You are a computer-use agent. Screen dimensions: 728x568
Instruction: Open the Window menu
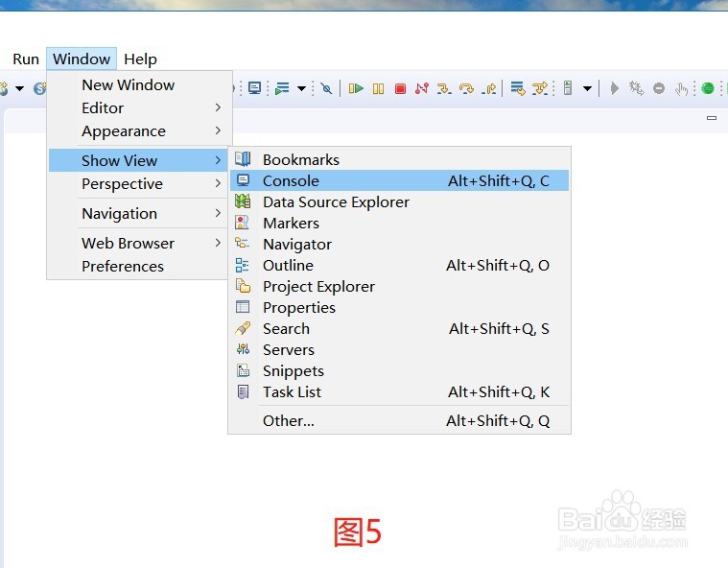[x=82, y=59]
